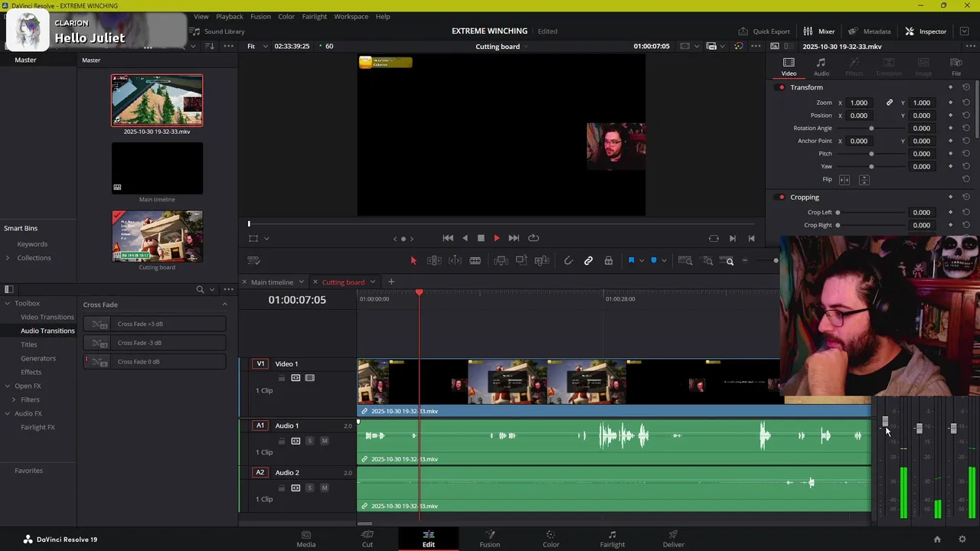The width and height of the screenshot is (980, 551).
Task: Select the Blade Edit Mode tool
Action: coord(475,261)
